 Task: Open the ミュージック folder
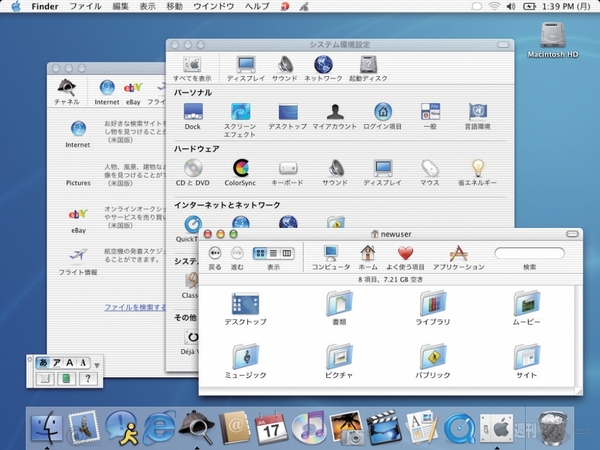(245, 358)
